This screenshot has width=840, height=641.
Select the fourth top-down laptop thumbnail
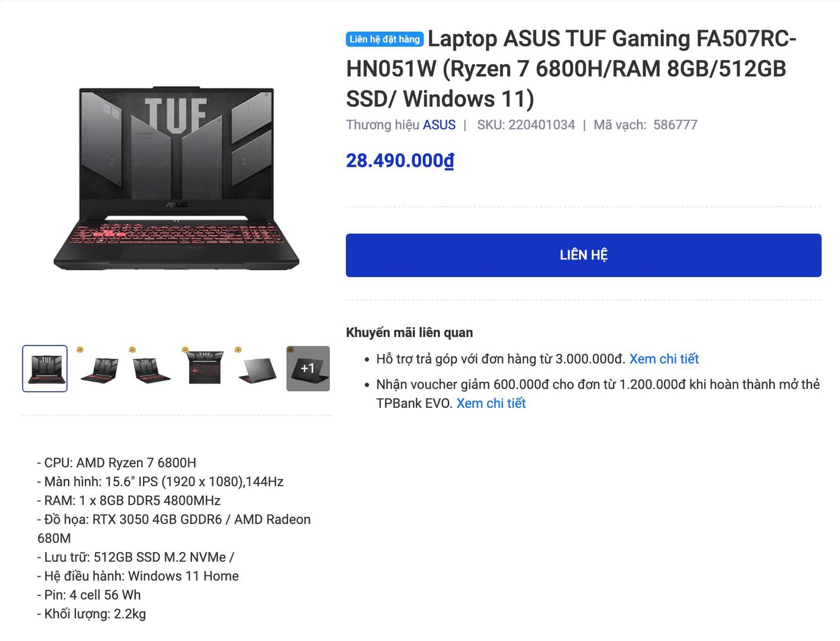point(204,369)
